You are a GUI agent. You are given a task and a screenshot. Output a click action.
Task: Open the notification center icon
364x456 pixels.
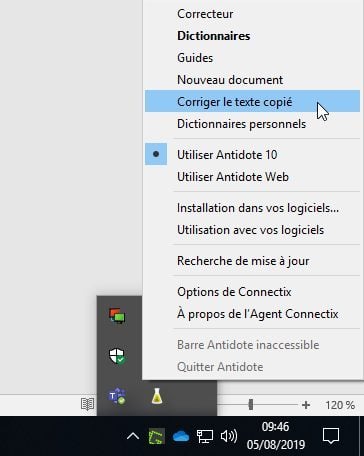click(x=331, y=436)
